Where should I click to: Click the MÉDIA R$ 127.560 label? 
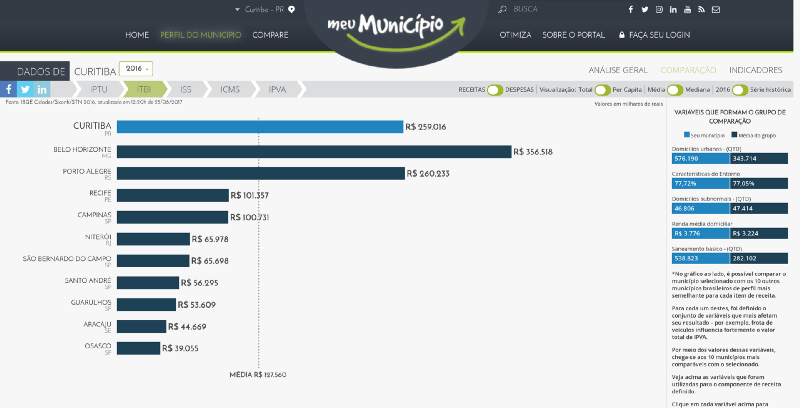258,375
